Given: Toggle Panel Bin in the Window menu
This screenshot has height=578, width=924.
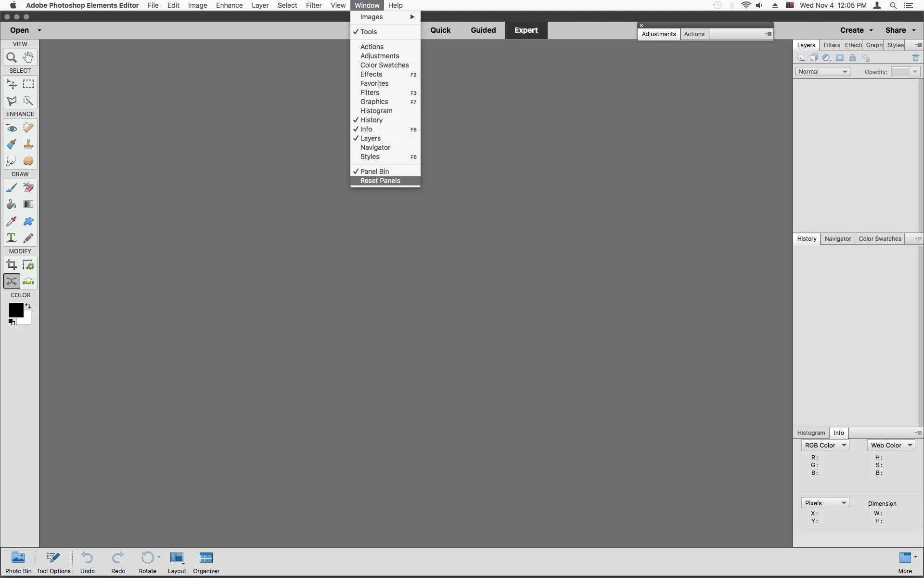Looking at the screenshot, I should click(374, 171).
